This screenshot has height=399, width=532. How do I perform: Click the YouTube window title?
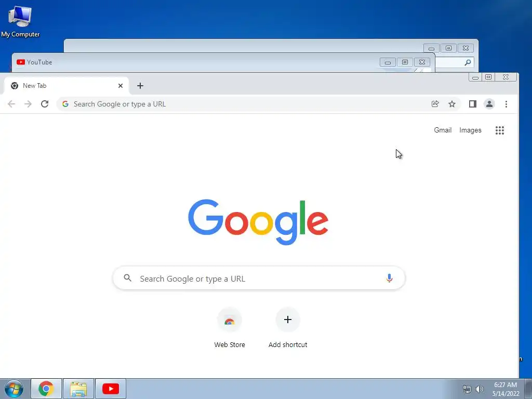[x=39, y=62]
